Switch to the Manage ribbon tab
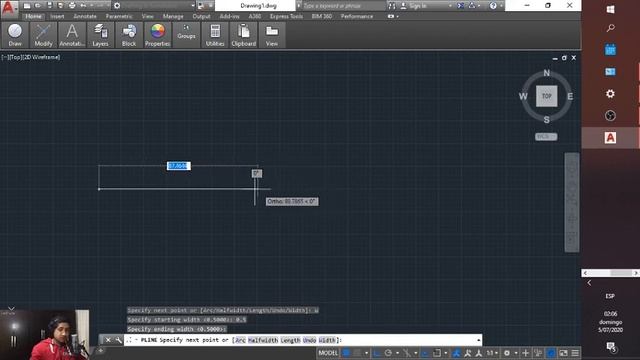The width and height of the screenshot is (640, 360). click(x=173, y=16)
